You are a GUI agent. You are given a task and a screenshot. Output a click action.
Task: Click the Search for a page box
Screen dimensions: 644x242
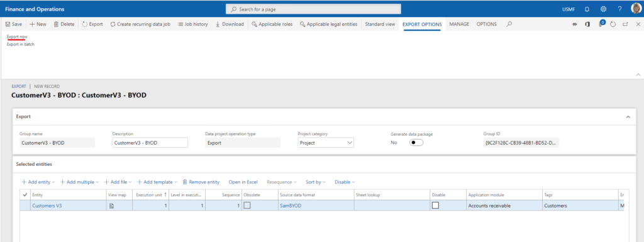pyautogui.click(x=313, y=9)
